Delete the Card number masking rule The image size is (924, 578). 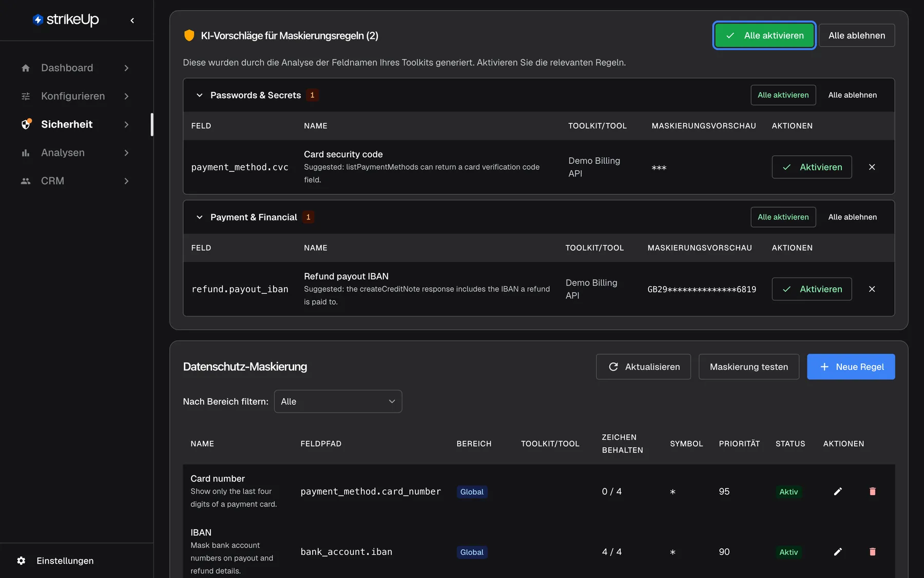872,492
